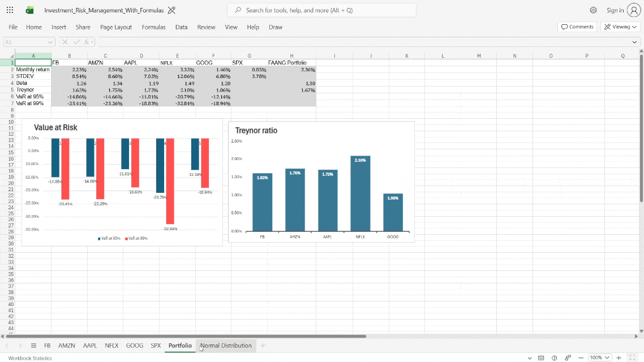Click the Search for tools and help box
Screen dimensions: 644x362
pos(321,10)
